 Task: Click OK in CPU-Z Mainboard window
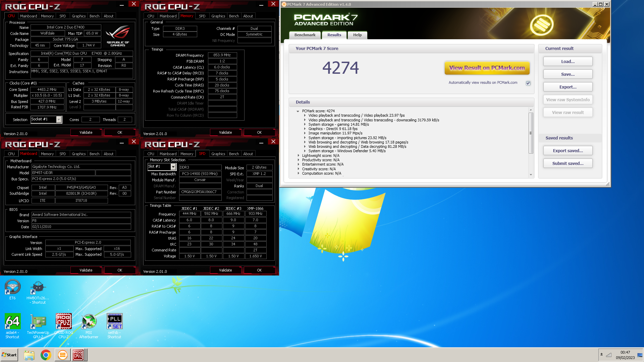coord(120,270)
